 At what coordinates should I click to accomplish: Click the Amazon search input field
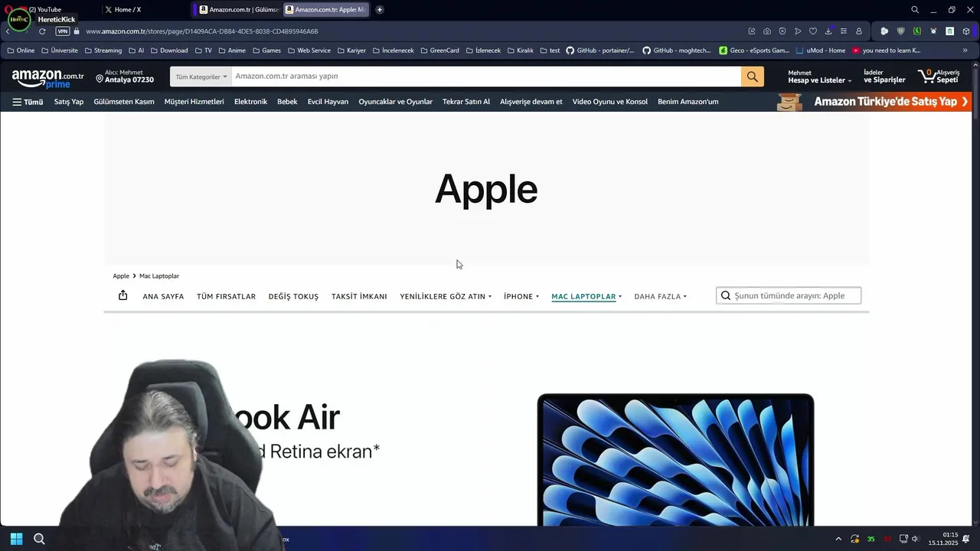485,77
